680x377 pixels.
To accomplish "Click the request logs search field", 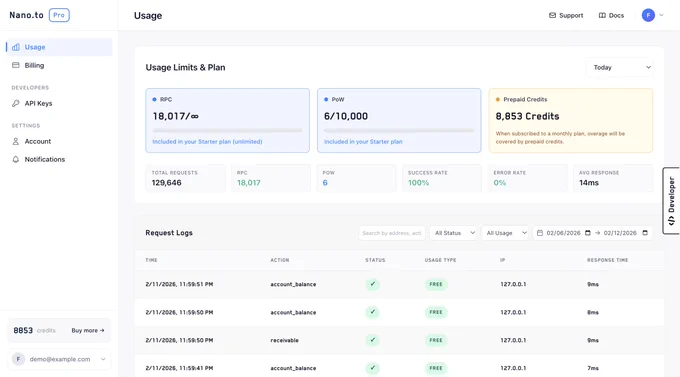I will pos(392,233).
